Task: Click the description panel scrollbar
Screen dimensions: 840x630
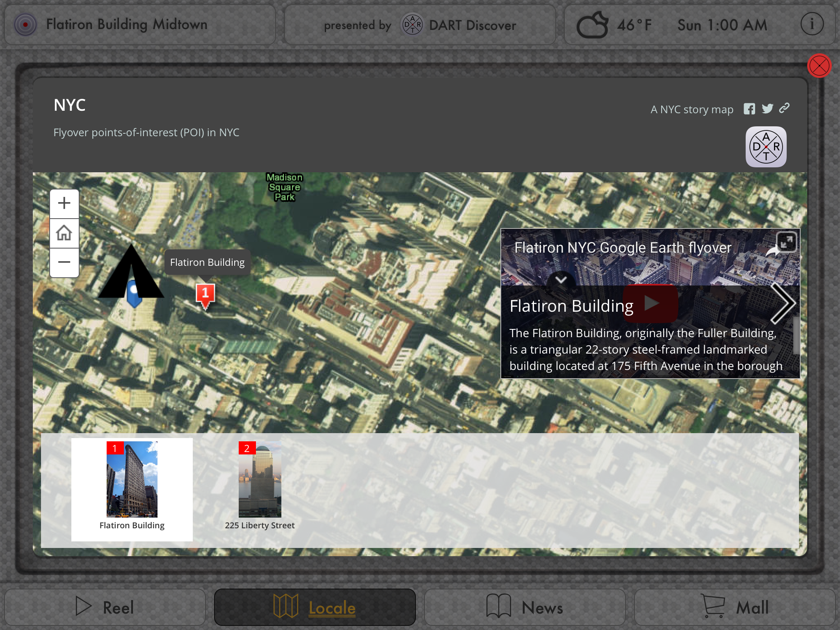Action: click(796, 336)
